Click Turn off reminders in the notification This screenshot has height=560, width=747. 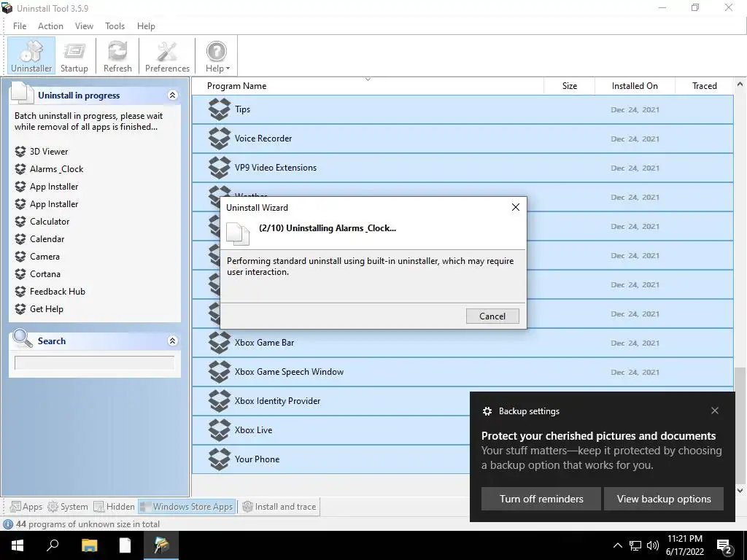[x=541, y=499]
